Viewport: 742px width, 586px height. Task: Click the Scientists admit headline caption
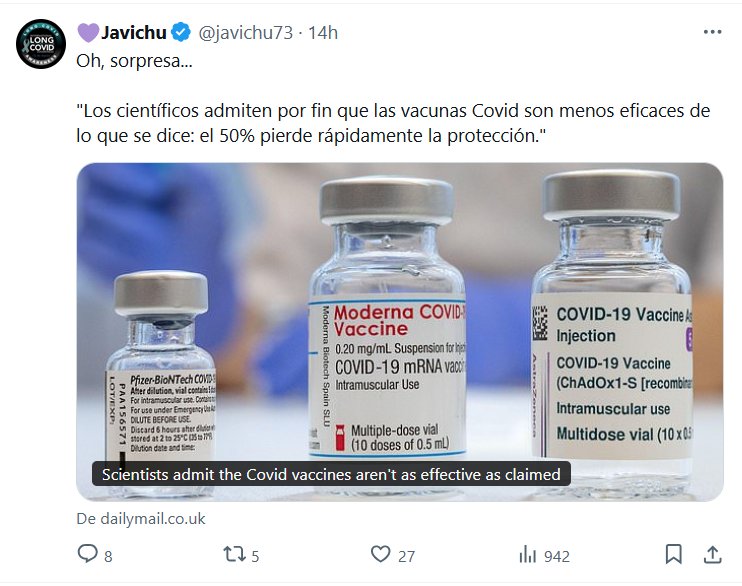coord(331,474)
